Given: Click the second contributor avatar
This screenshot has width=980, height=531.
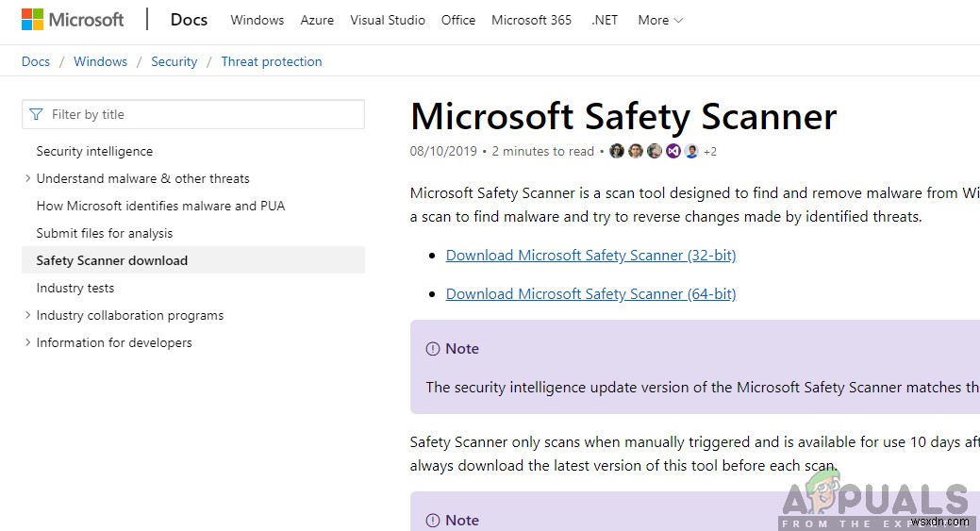Looking at the screenshot, I should (636, 151).
